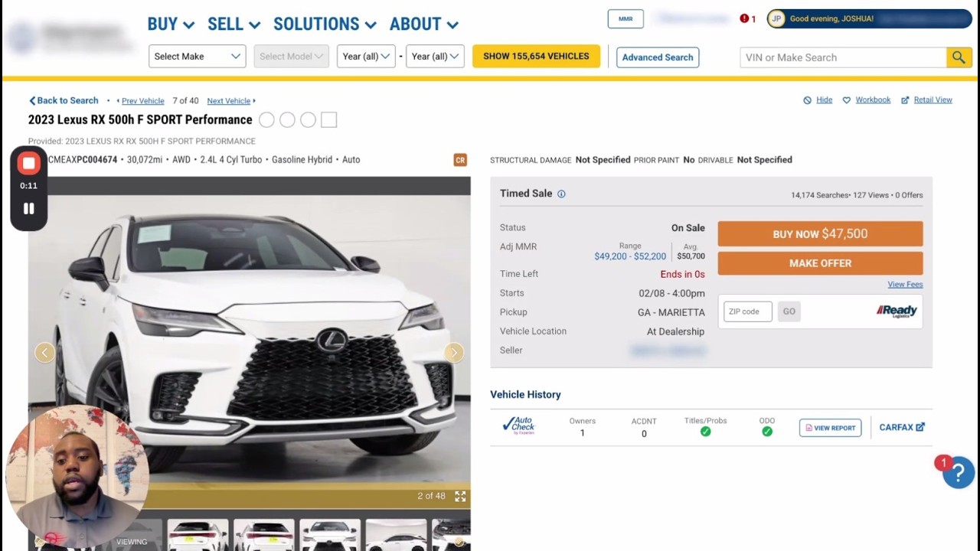Expand the ABOUT menu
This screenshot has width=980, height=551.
423,24
